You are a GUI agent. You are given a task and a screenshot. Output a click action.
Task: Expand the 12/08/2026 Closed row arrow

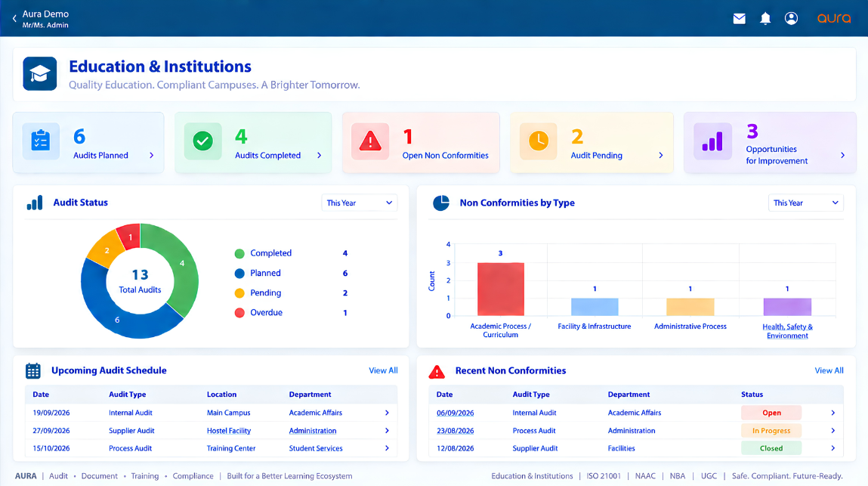click(833, 448)
